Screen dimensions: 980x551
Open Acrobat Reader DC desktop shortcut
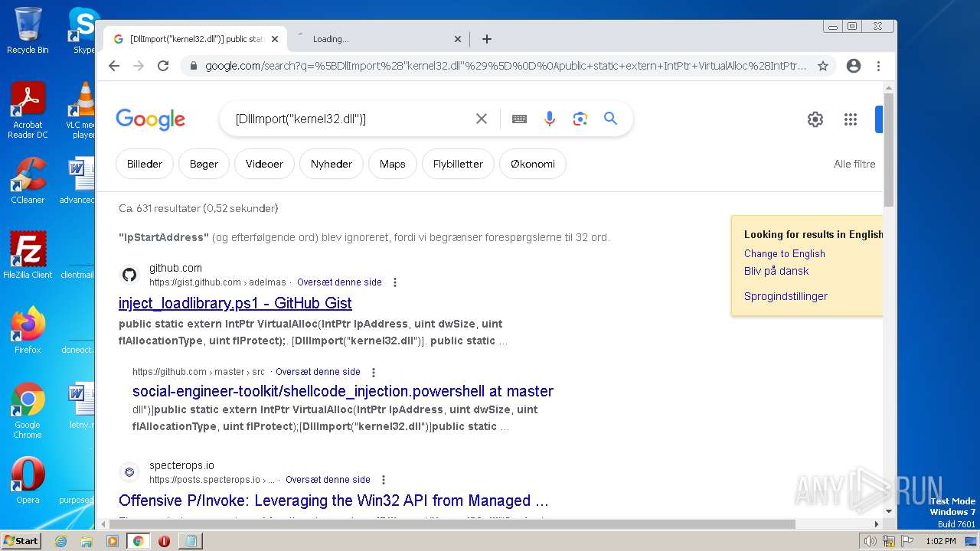click(28, 110)
